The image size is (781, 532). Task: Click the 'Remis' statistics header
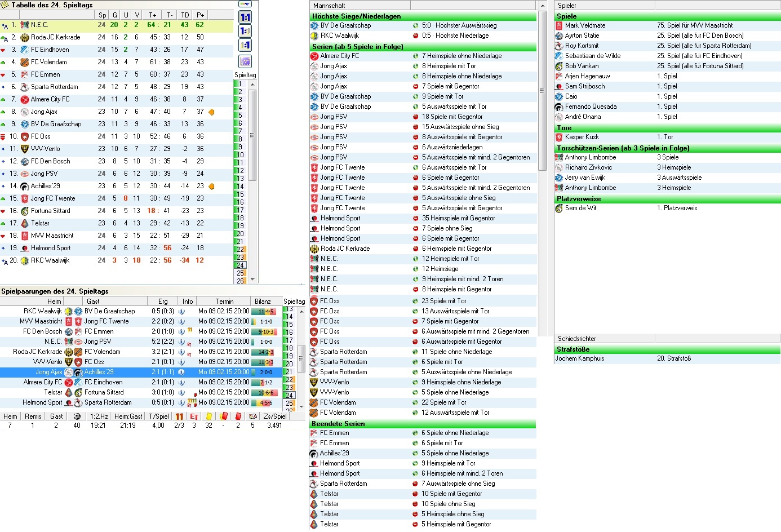coord(33,416)
